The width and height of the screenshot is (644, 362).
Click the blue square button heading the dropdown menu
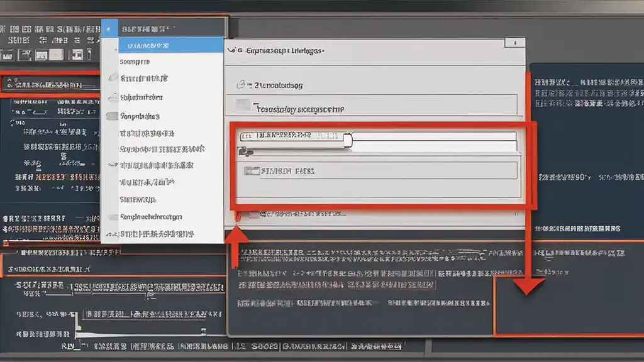pos(109,28)
